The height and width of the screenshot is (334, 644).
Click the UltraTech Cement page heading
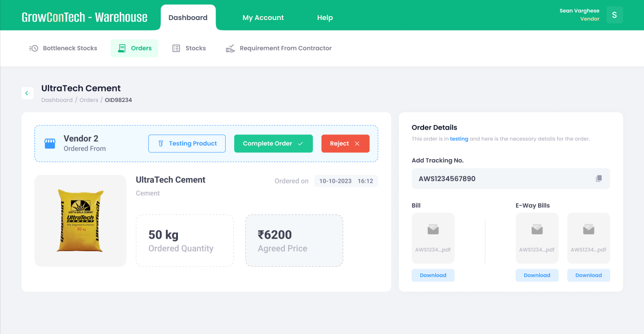[81, 88]
